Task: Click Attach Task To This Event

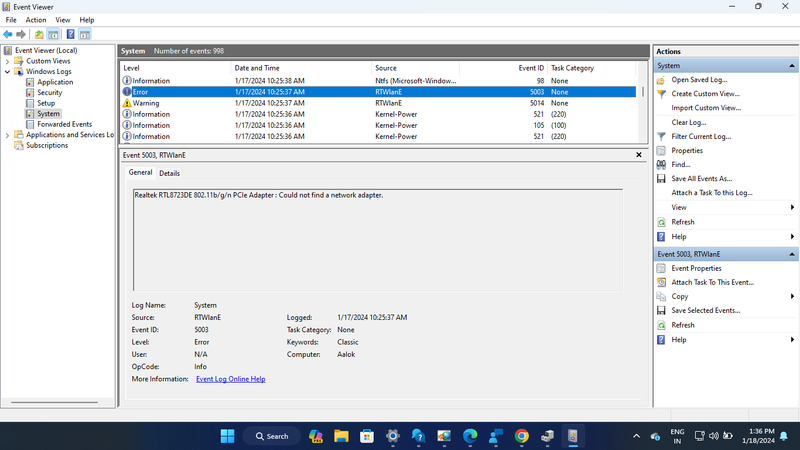Action: click(x=712, y=282)
